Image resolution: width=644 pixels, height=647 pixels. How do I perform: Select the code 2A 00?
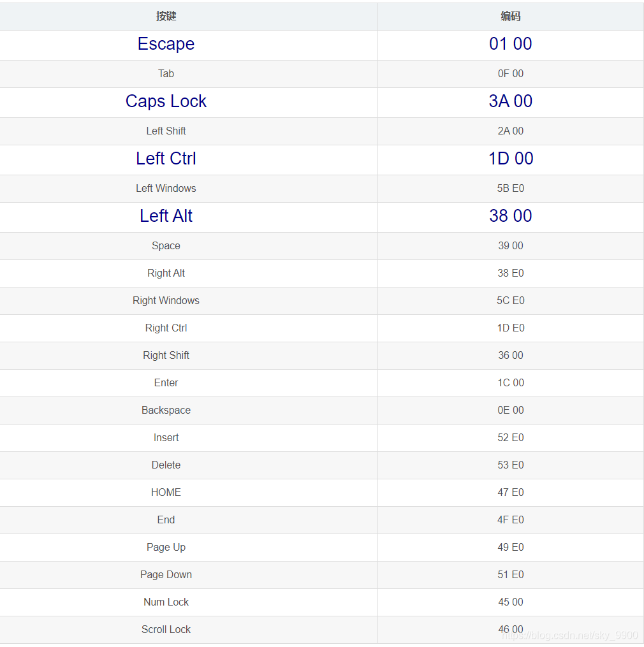(x=511, y=131)
